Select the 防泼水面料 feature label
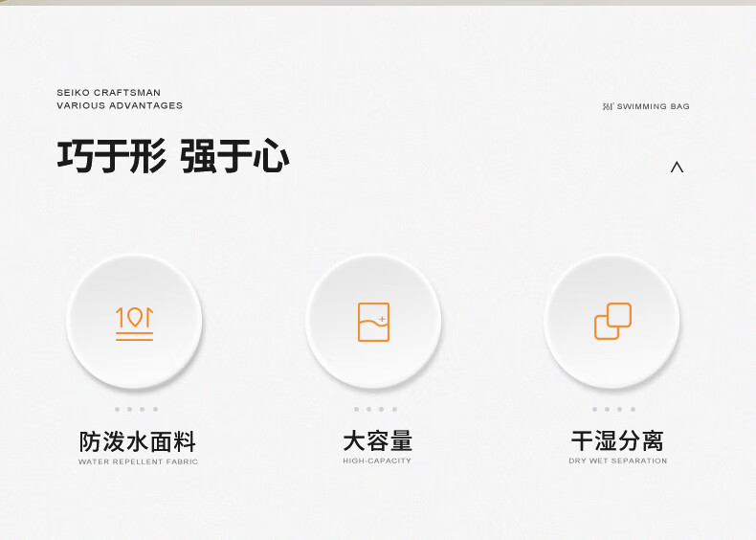The width and height of the screenshot is (756, 540). click(x=138, y=441)
